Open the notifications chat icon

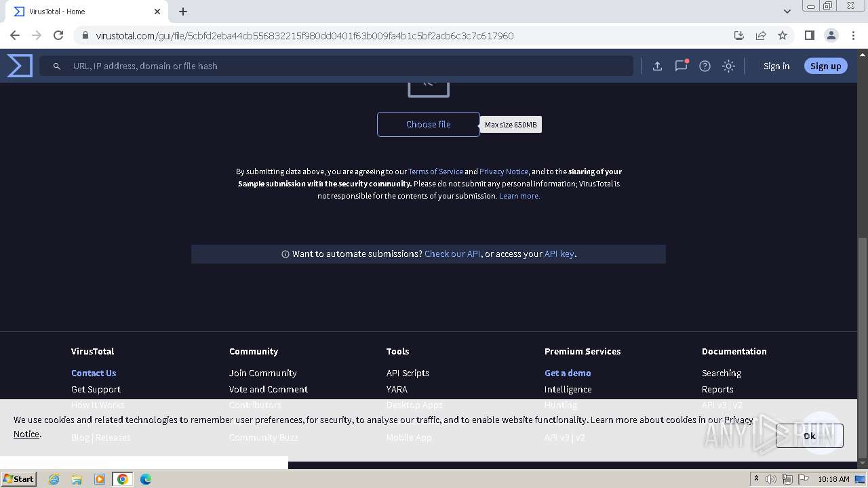[x=681, y=66]
